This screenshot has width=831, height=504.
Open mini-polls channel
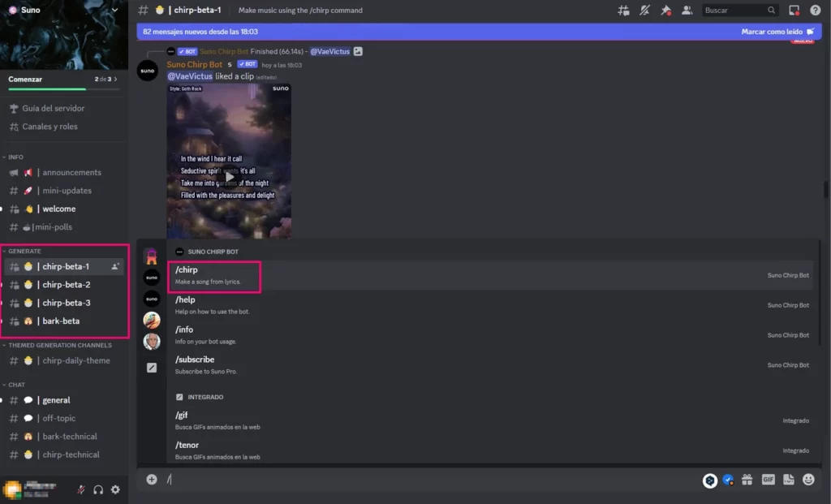point(63,226)
